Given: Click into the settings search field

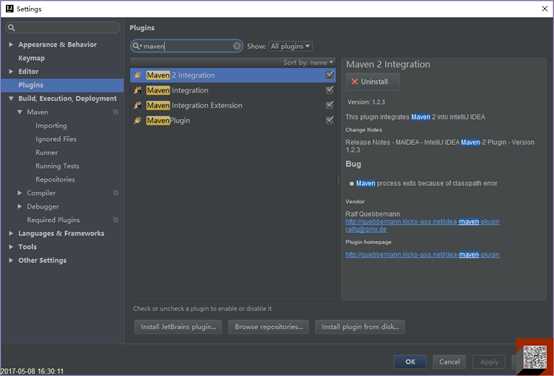Looking at the screenshot, I should click(x=63, y=28).
